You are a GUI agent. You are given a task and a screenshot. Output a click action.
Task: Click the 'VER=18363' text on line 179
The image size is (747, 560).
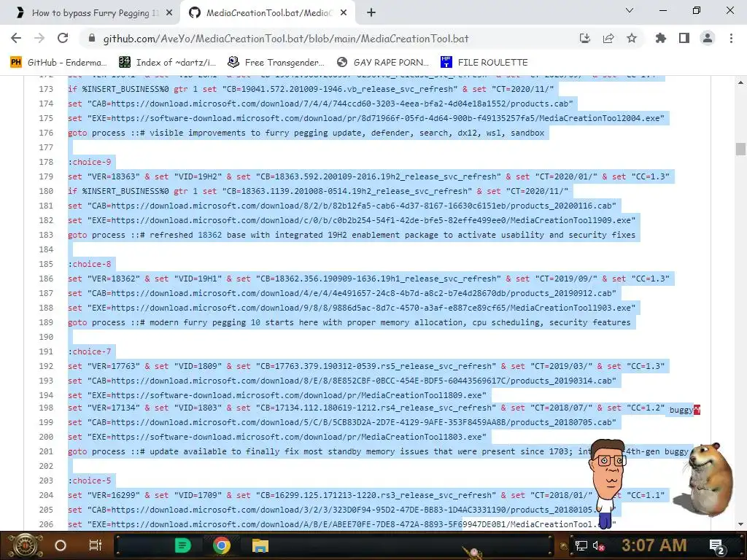click(x=113, y=176)
